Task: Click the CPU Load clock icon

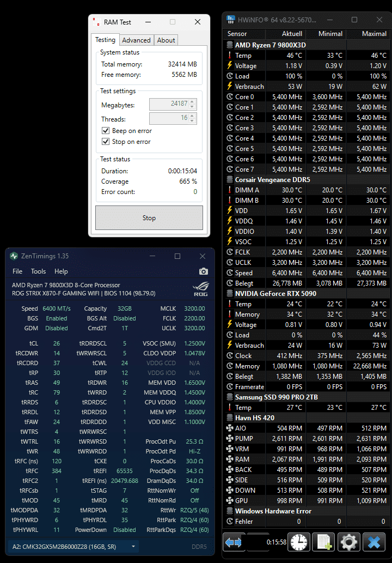Action: 230,76
